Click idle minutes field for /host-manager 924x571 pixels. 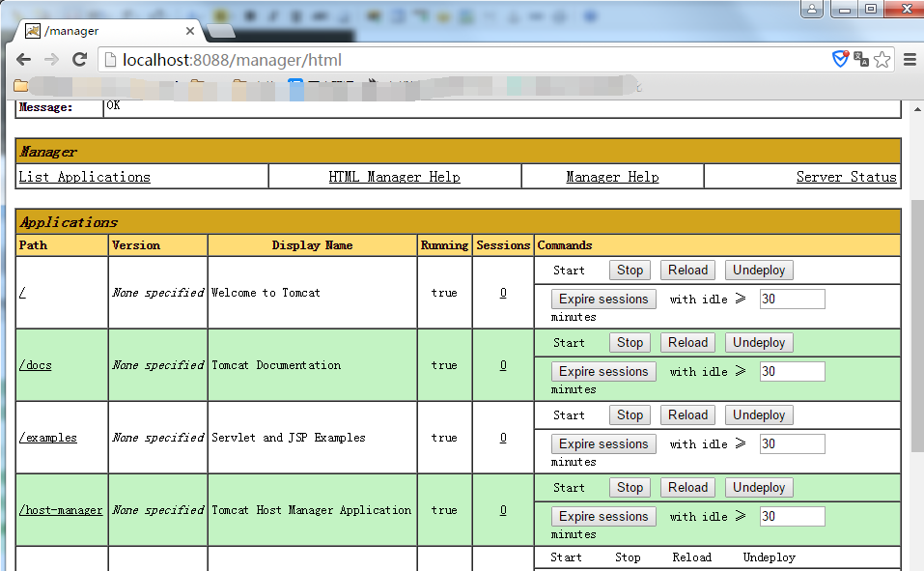pyautogui.click(x=792, y=517)
